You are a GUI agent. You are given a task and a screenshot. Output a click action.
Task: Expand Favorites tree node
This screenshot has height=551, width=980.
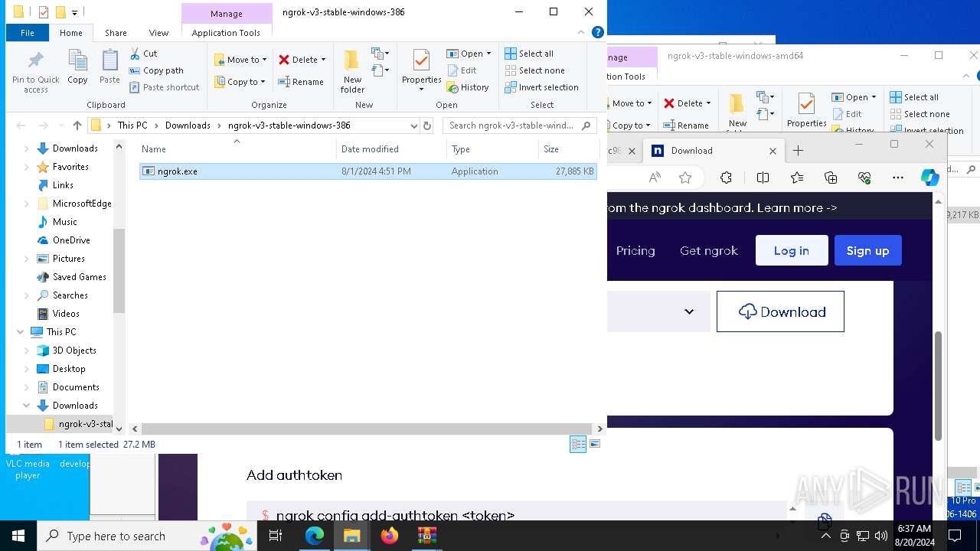coord(27,167)
